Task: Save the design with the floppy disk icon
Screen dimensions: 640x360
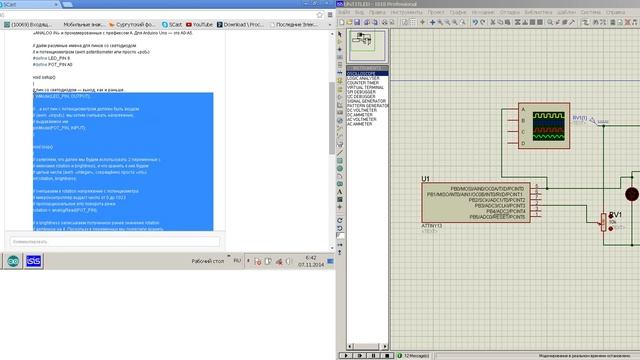Action: point(357,22)
